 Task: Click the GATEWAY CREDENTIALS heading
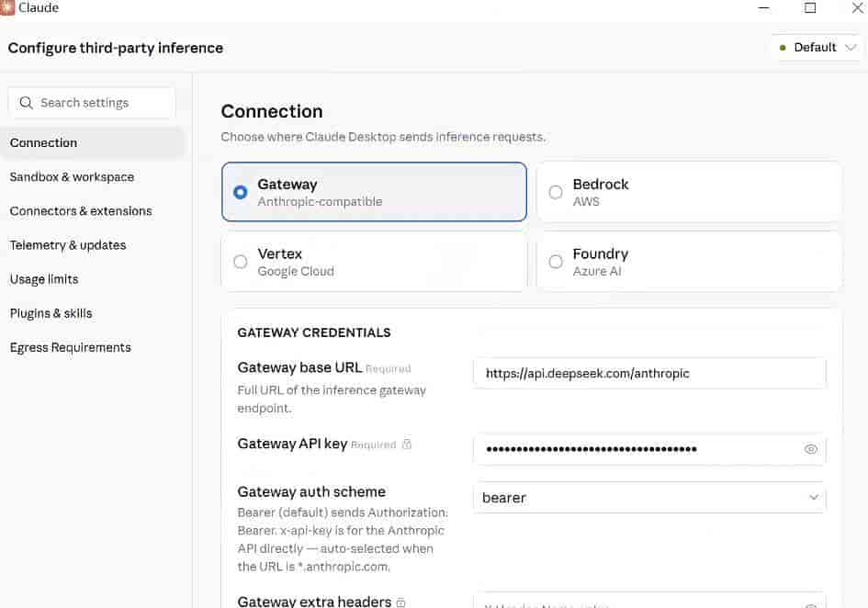point(314,332)
